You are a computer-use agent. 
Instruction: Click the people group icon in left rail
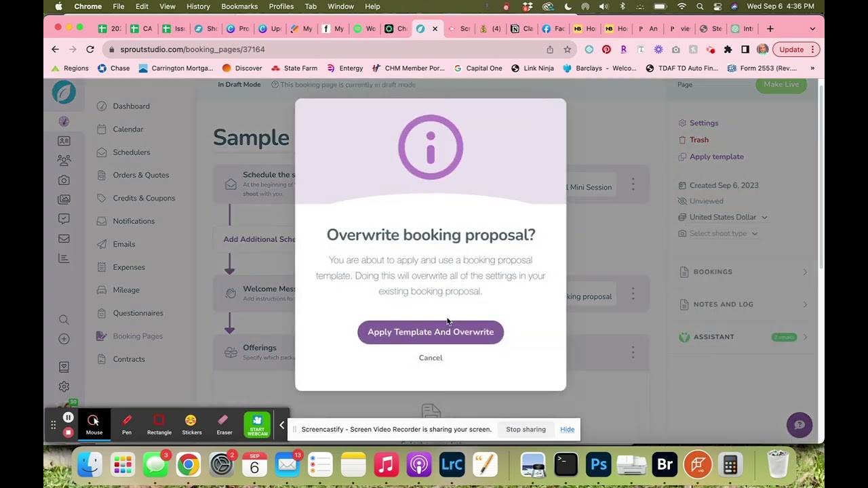(x=64, y=161)
